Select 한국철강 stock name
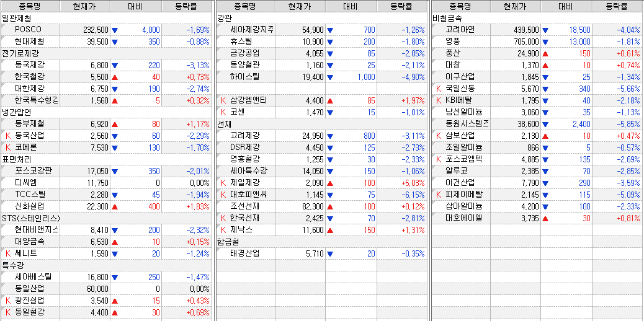 [x=30, y=77]
